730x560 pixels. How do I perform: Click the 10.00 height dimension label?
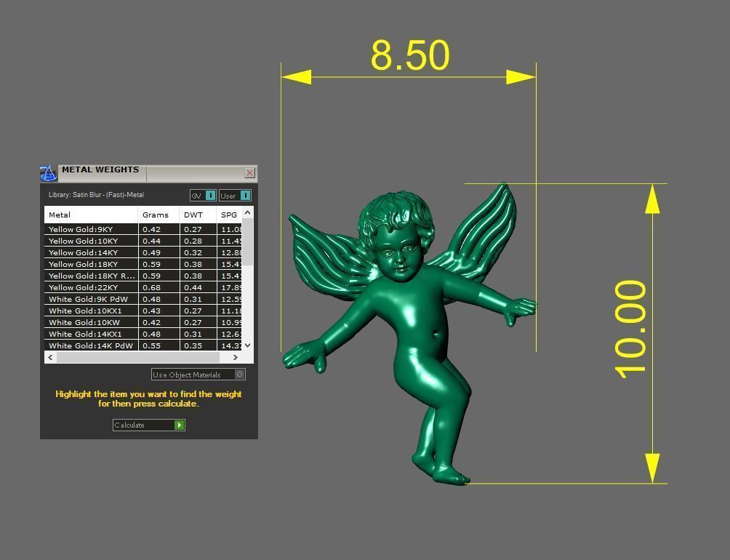tap(631, 329)
